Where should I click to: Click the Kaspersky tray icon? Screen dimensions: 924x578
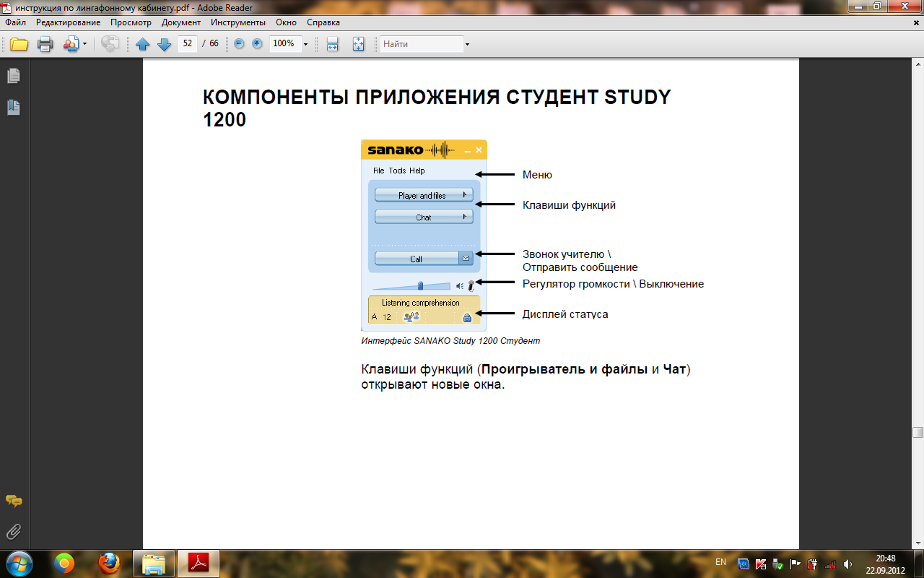(761, 564)
